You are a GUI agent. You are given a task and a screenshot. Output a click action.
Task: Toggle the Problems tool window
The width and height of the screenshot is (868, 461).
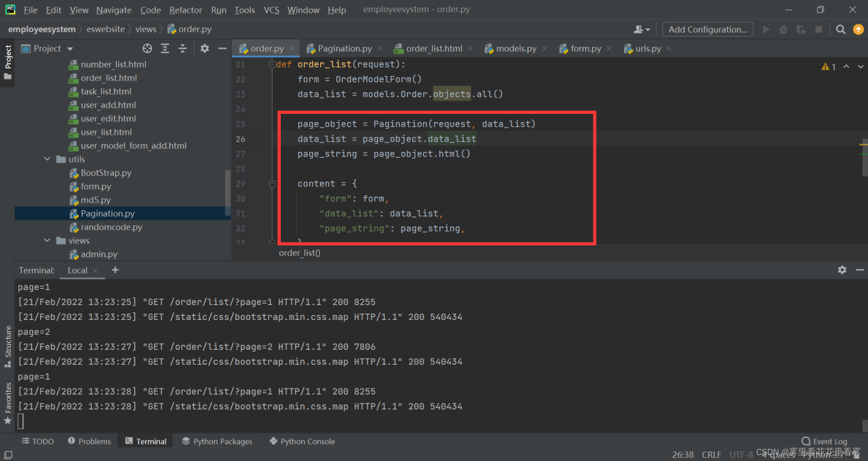(89, 441)
